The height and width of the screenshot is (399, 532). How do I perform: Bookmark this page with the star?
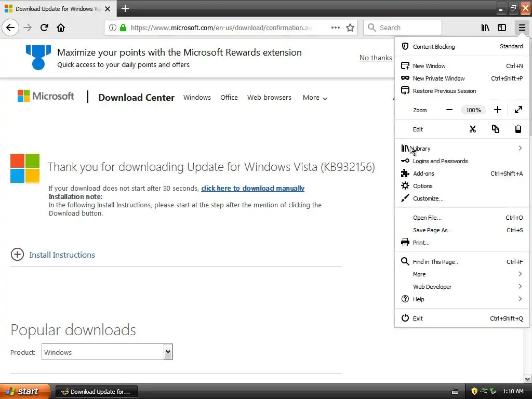pyautogui.click(x=350, y=28)
